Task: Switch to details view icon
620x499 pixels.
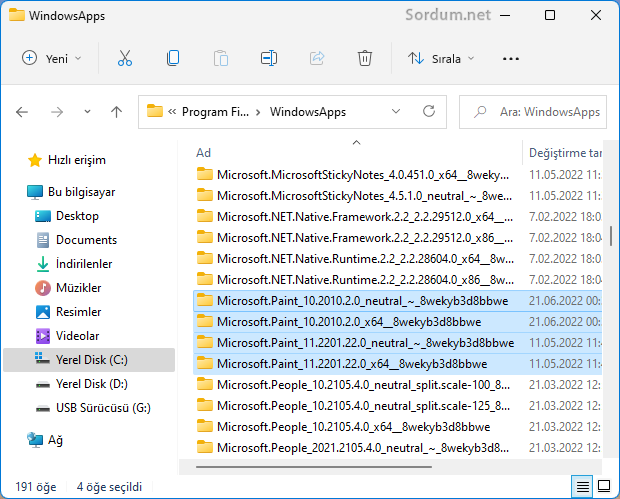Action: [582, 486]
